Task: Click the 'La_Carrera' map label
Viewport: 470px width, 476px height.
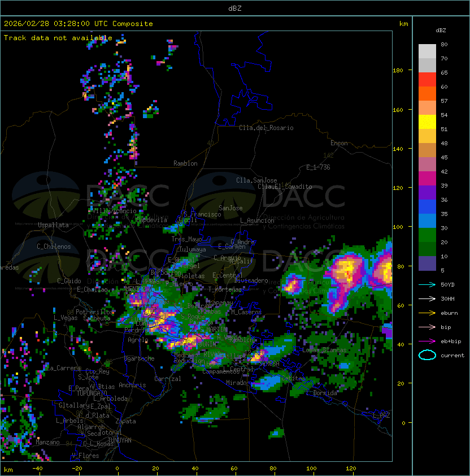Action: pyautogui.click(x=63, y=368)
